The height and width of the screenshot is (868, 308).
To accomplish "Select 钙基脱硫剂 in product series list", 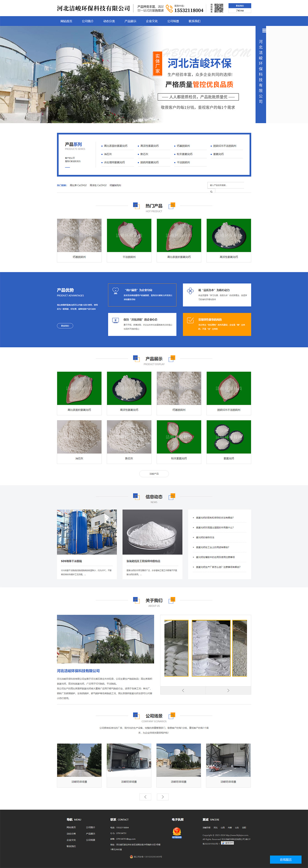I will click(184, 146).
